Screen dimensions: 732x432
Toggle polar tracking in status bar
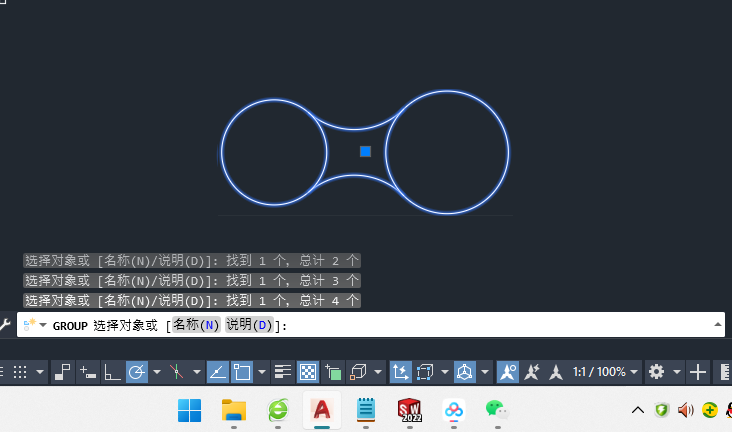[137, 372]
